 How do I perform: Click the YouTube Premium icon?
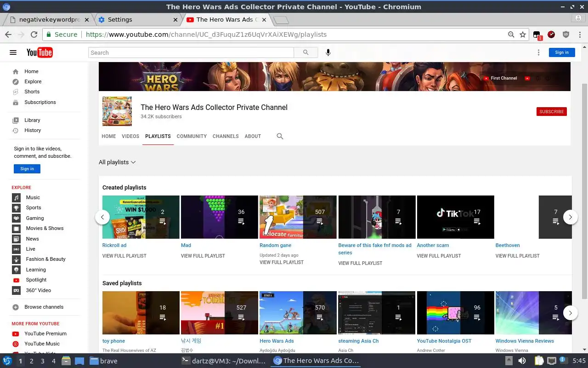pos(16,333)
